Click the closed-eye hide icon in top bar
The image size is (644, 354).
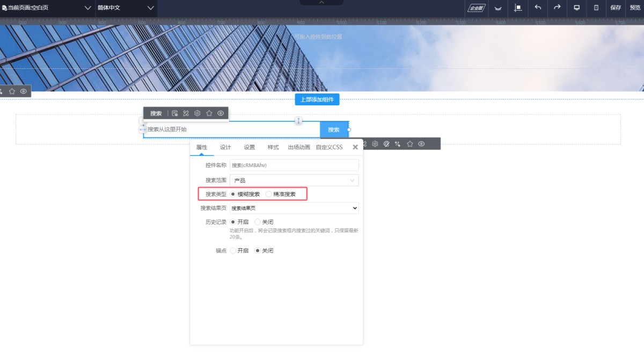(x=498, y=8)
